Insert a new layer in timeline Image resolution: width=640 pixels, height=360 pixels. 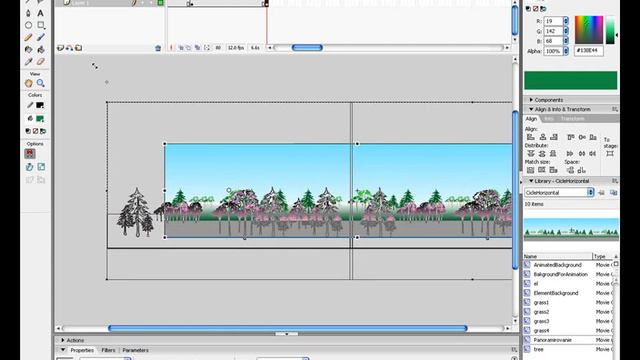tap(60, 48)
